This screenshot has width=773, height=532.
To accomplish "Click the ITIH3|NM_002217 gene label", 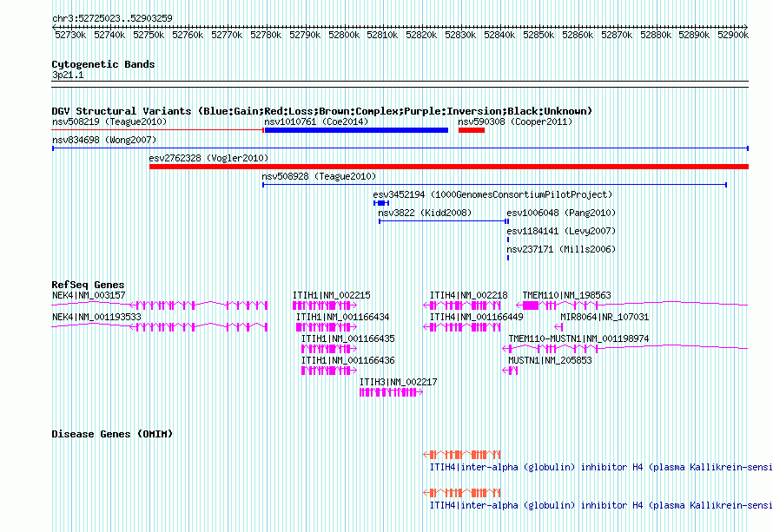I will (399, 382).
